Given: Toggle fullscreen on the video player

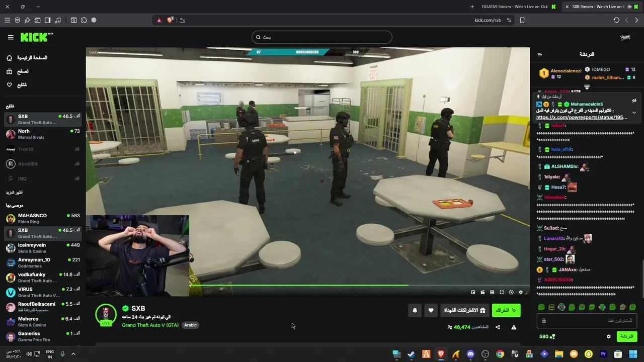Looking at the screenshot, I should coord(502,292).
